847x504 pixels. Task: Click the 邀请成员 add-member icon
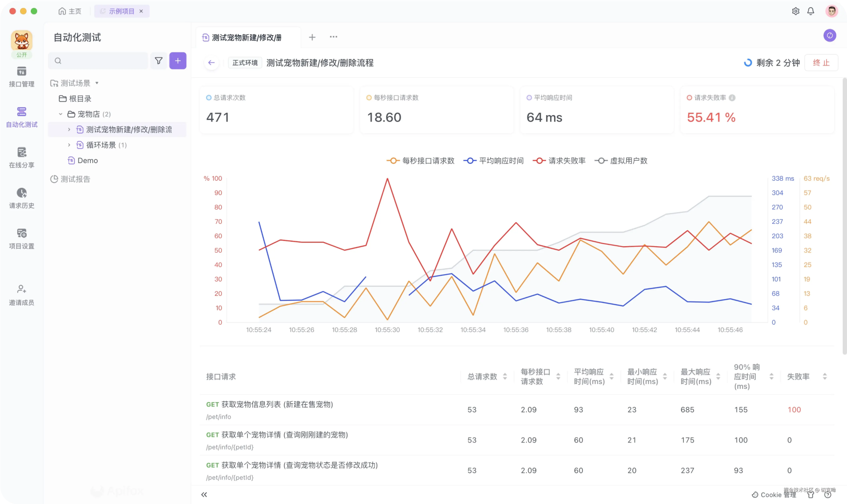tap(21, 289)
